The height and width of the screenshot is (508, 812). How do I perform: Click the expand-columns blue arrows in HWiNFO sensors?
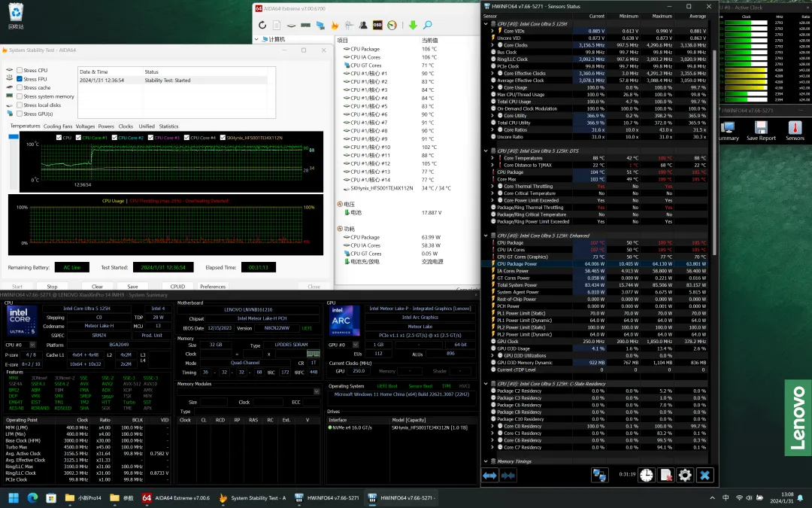point(490,475)
